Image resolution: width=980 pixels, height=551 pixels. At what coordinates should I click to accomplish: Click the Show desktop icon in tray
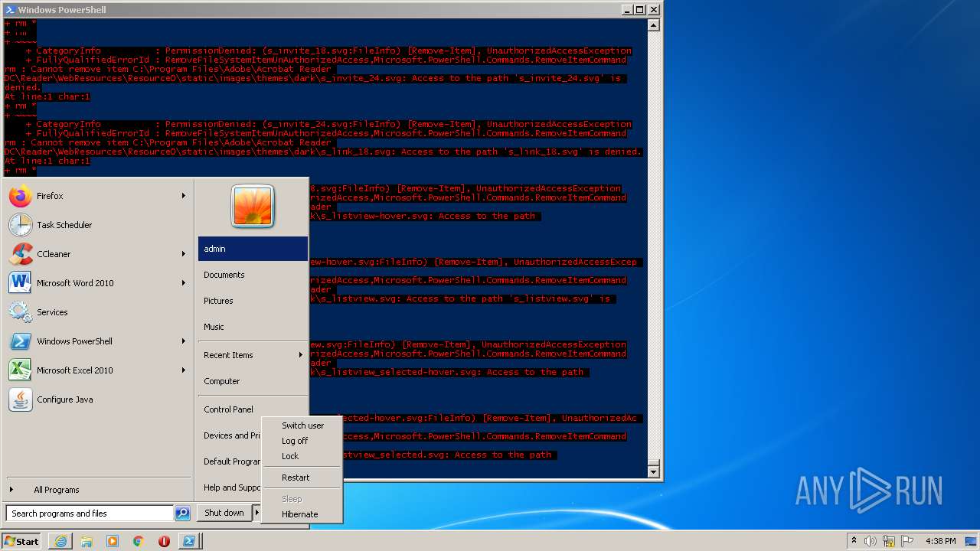(971, 541)
